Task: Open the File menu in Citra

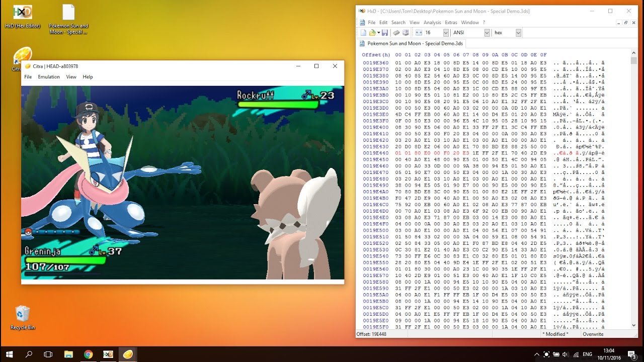Action: click(28, 77)
